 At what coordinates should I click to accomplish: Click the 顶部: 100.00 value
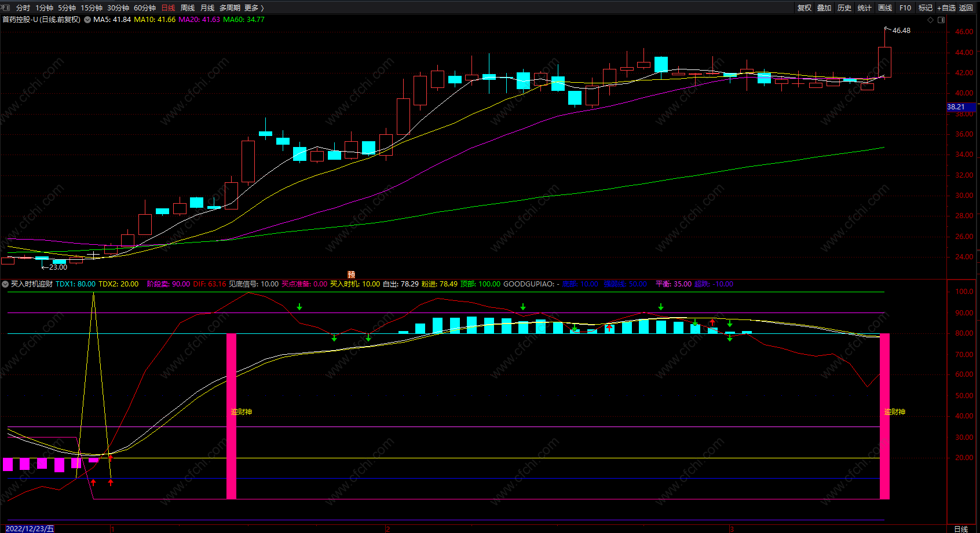click(x=481, y=284)
